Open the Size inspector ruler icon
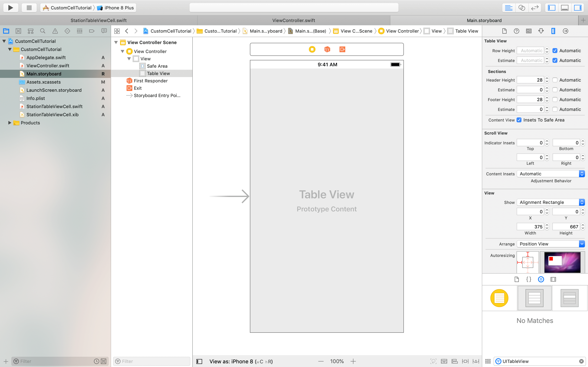This screenshot has width=588, height=367. 553,31
